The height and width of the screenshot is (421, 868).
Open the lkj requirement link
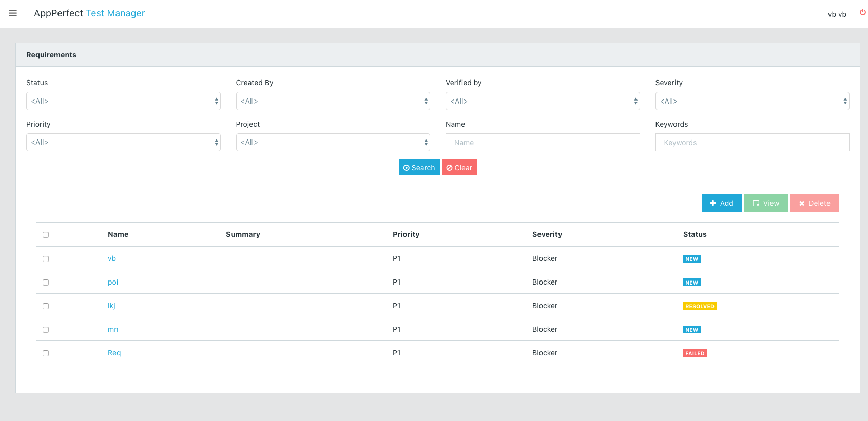(x=111, y=306)
